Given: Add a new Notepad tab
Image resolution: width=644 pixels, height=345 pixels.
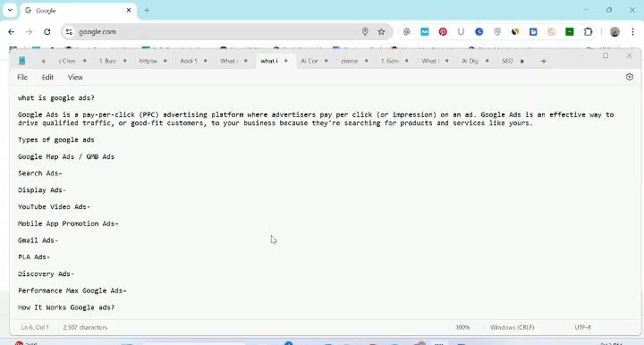Looking at the screenshot, I should pos(544,61).
